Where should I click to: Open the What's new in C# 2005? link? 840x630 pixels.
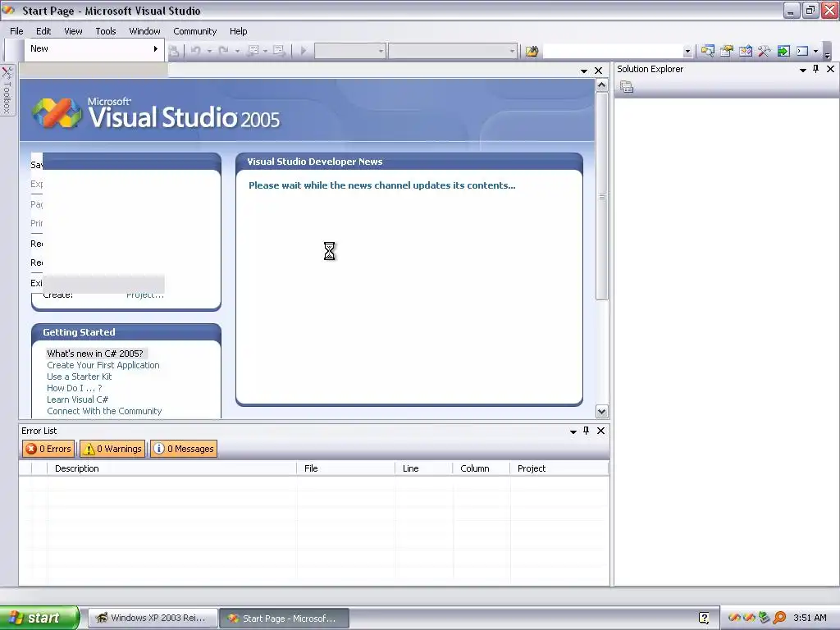(95, 354)
